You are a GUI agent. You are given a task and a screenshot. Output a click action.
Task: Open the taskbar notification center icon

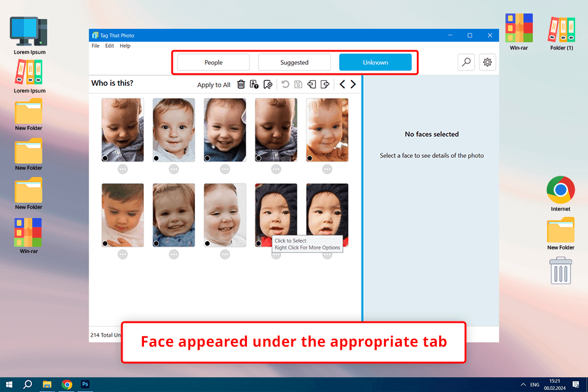(576, 385)
